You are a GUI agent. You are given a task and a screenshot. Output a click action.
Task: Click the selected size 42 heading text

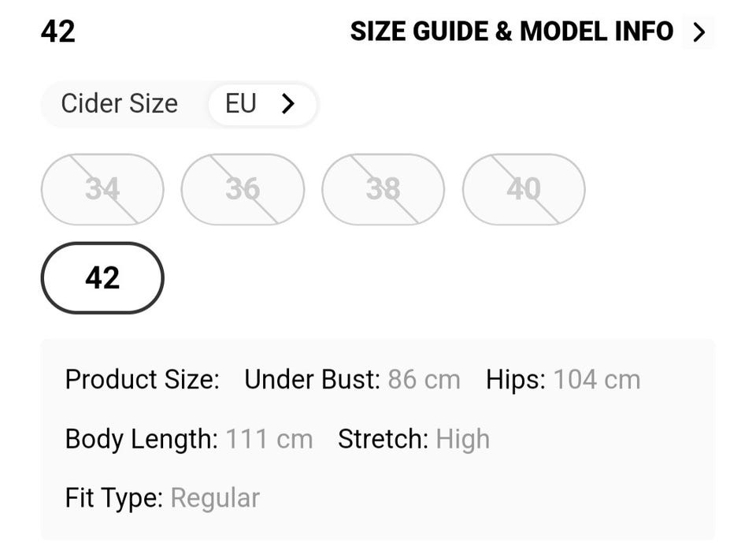point(58,32)
